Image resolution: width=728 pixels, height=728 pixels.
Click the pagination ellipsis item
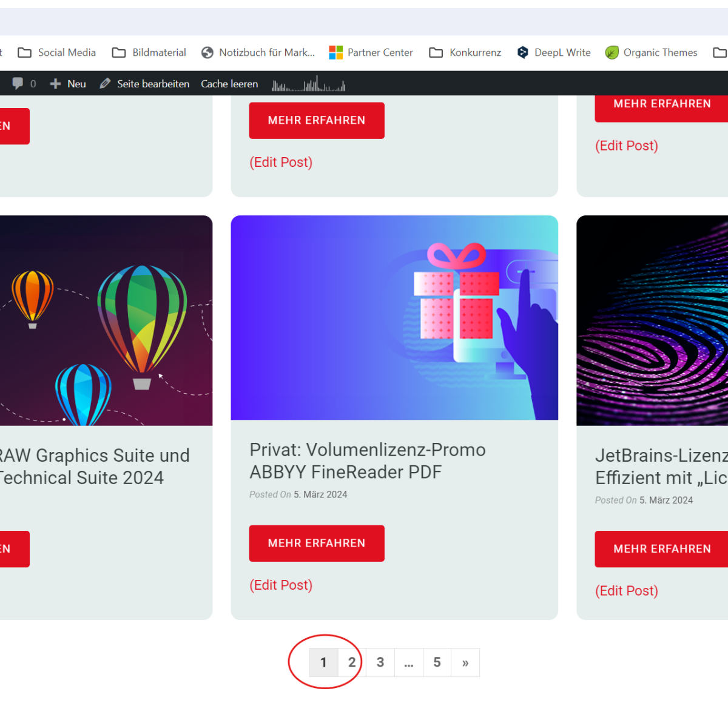(409, 662)
